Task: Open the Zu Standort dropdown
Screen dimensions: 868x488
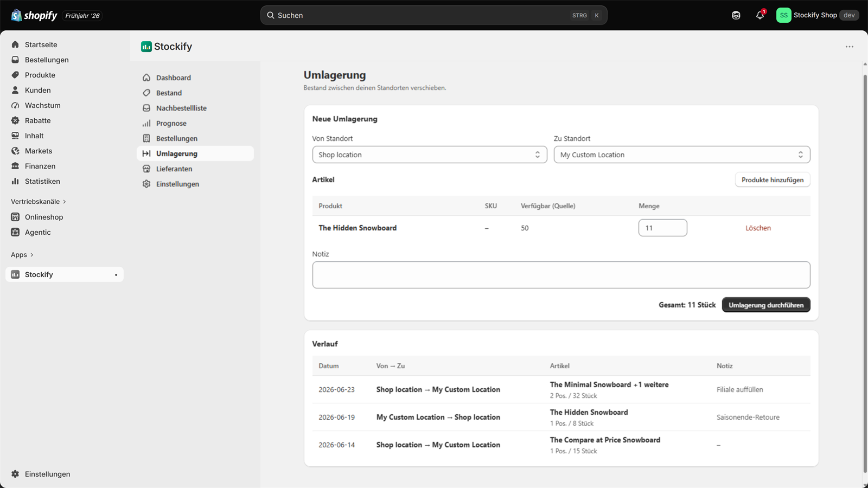Action: tap(682, 155)
